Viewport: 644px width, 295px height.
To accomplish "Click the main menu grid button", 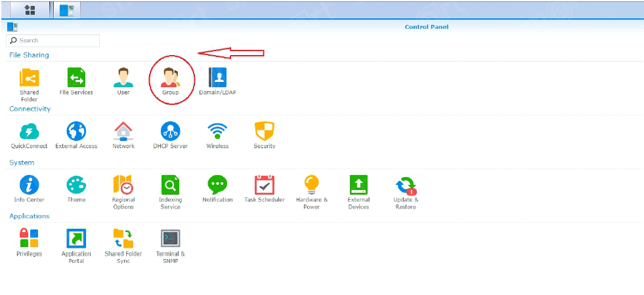I will pos(30,10).
